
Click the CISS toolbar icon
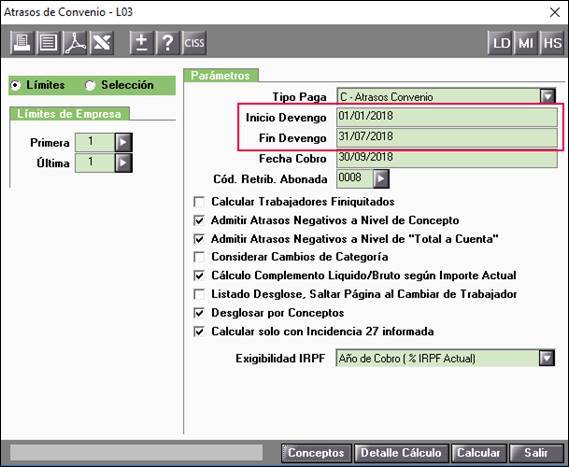coord(194,42)
